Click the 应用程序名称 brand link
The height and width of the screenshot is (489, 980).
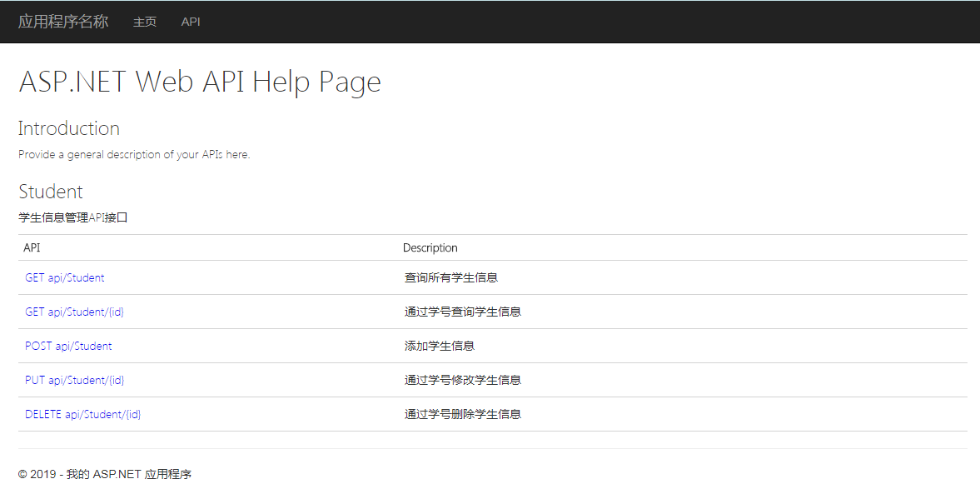coord(62,21)
